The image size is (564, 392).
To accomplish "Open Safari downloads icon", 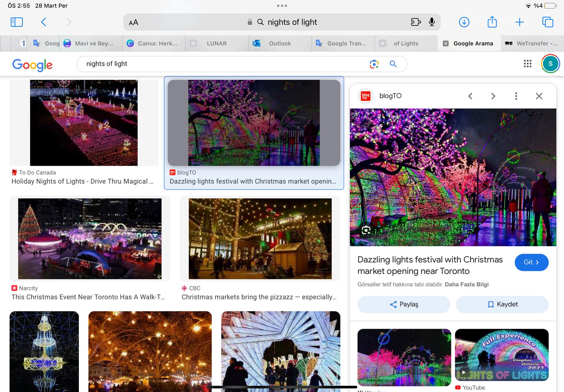I will click(x=464, y=22).
